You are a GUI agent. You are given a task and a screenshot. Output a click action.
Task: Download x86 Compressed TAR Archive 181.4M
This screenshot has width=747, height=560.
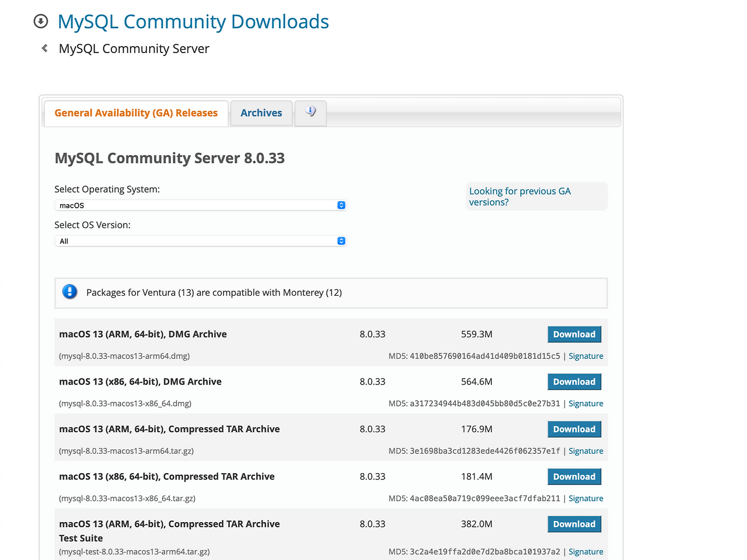point(574,477)
